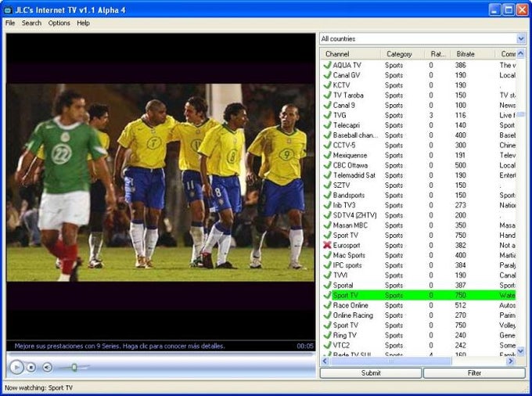Viewport: 532px width, 396px height.
Task: Sort by the Channel column header
Action: tap(350, 54)
